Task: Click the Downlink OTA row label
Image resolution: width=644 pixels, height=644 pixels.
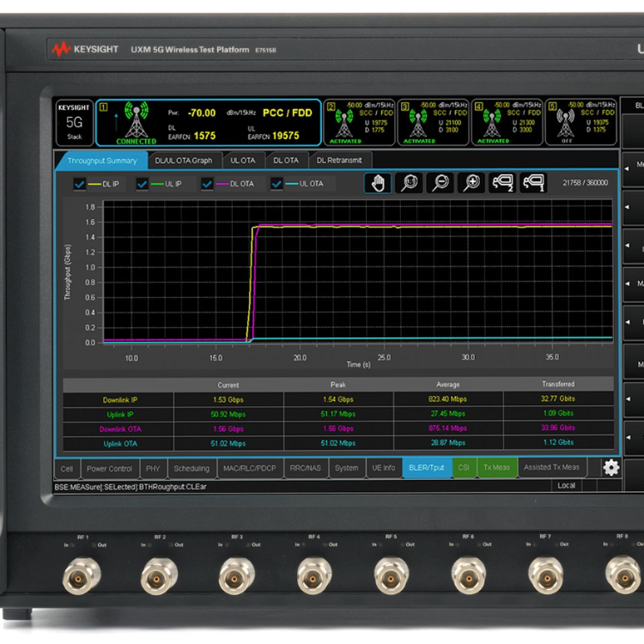Action: (x=120, y=429)
